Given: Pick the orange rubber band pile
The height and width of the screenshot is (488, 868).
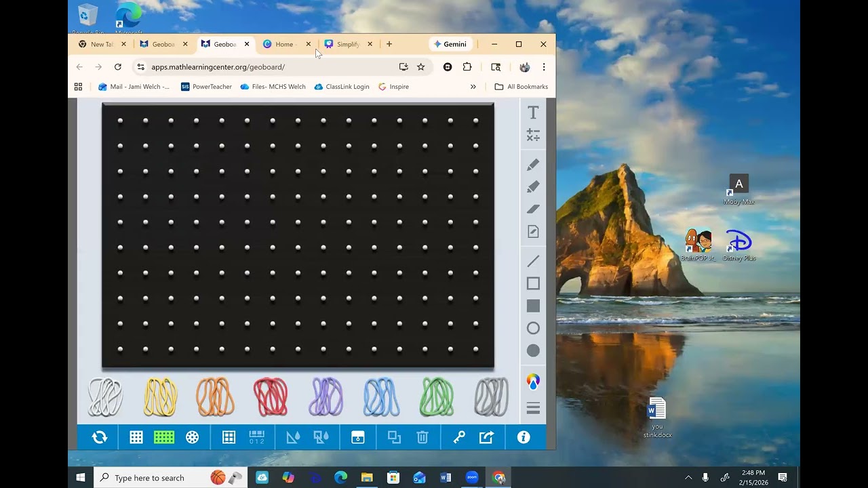Looking at the screenshot, I should click(x=216, y=397).
